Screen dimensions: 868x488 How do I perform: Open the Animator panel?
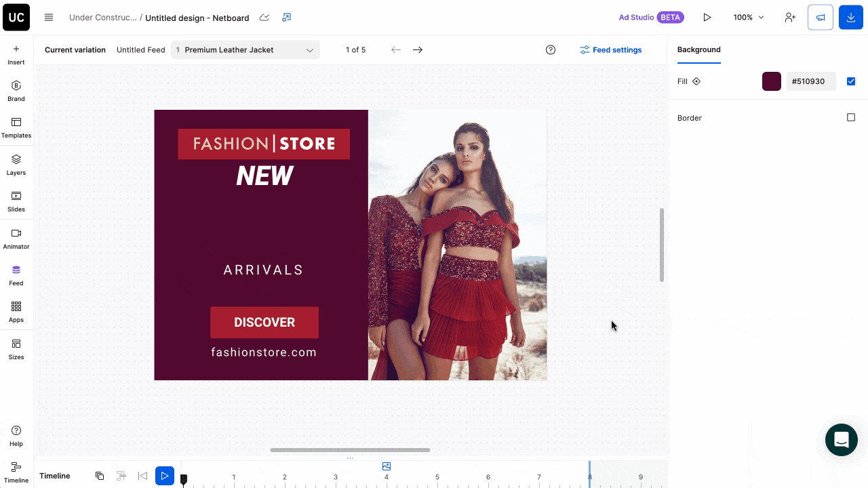(16, 239)
